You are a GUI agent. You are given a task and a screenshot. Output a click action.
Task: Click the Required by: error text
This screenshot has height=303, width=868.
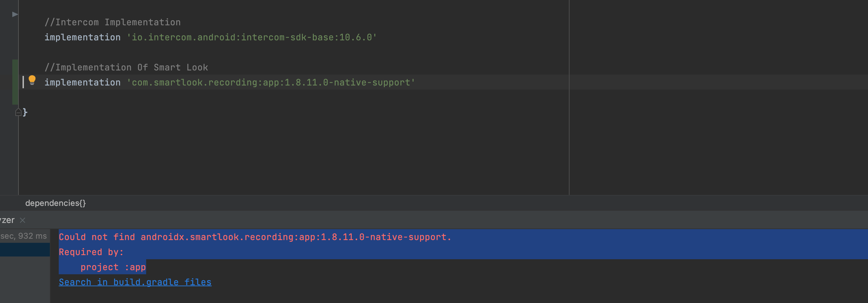point(91,252)
